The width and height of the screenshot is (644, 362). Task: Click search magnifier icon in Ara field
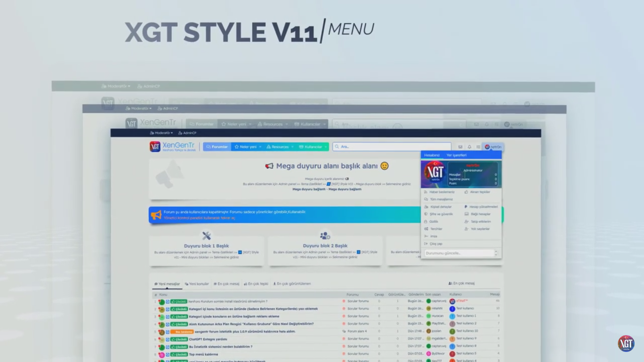tap(337, 146)
